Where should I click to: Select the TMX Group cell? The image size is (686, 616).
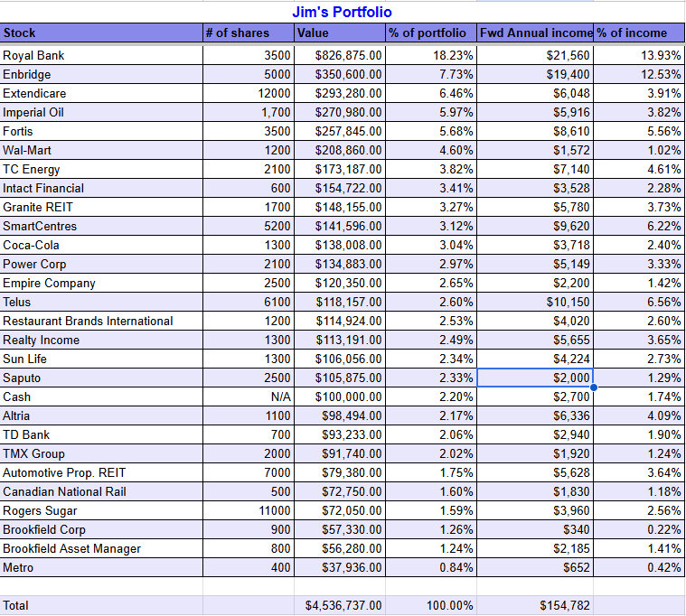tap(101, 453)
